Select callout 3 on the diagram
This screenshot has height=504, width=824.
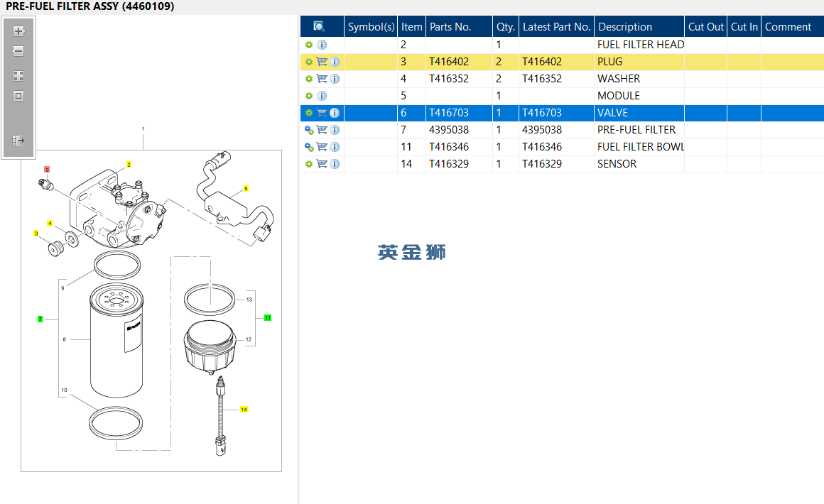click(x=36, y=234)
